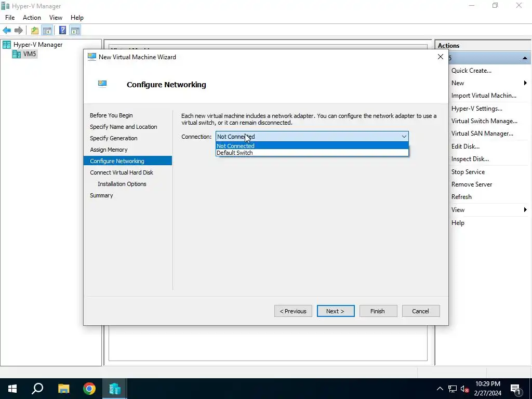The height and width of the screenshot is (399, 532).
Task: Toggle the Show/Hide Console Tree icon
Action: [x=47, y=31]
